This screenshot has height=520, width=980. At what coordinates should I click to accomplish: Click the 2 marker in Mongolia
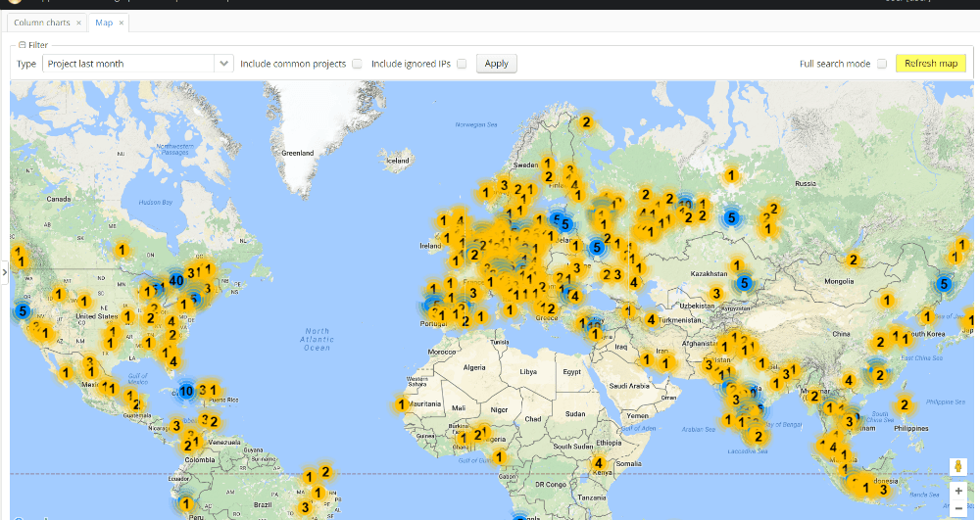coord(854,260)
